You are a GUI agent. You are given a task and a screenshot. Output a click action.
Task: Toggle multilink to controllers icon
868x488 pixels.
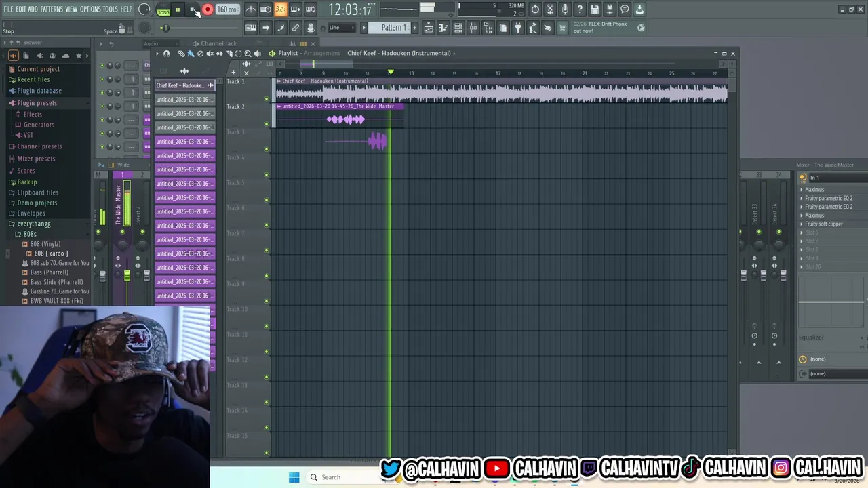click(296, 28)
